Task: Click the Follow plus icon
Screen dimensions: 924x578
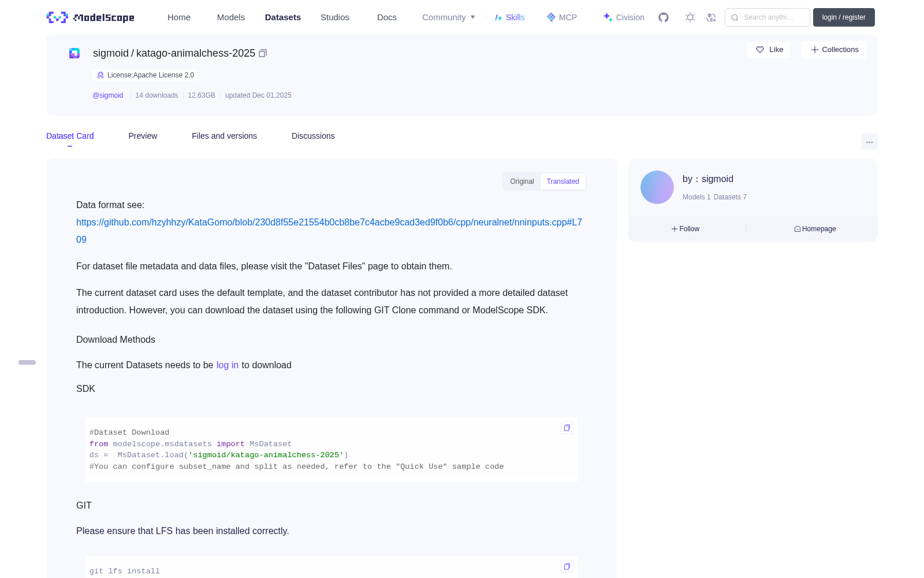Action: 675,229
